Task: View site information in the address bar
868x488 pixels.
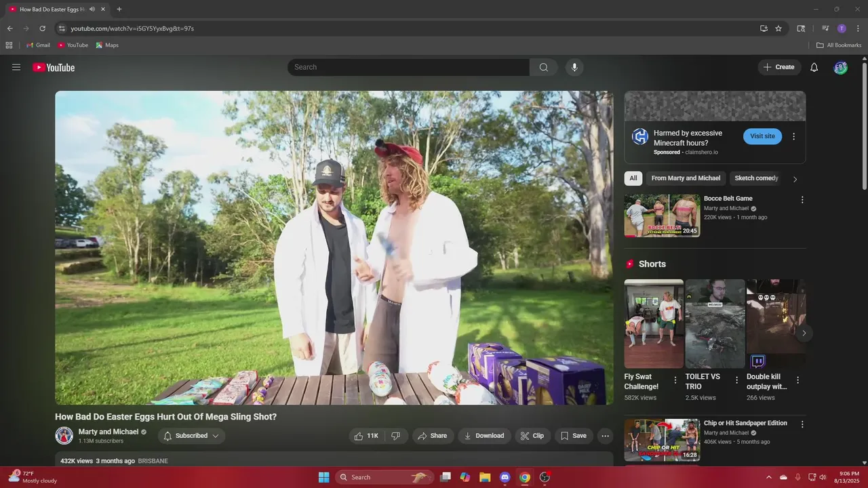Action: (x=61, y=28)
